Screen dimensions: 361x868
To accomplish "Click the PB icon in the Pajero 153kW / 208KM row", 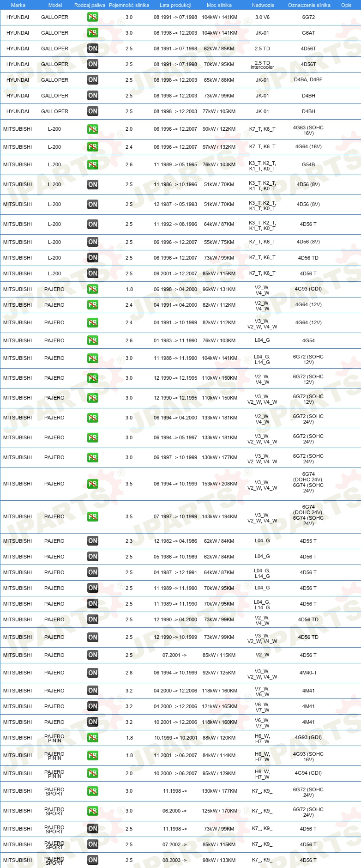I will (93, 484).
